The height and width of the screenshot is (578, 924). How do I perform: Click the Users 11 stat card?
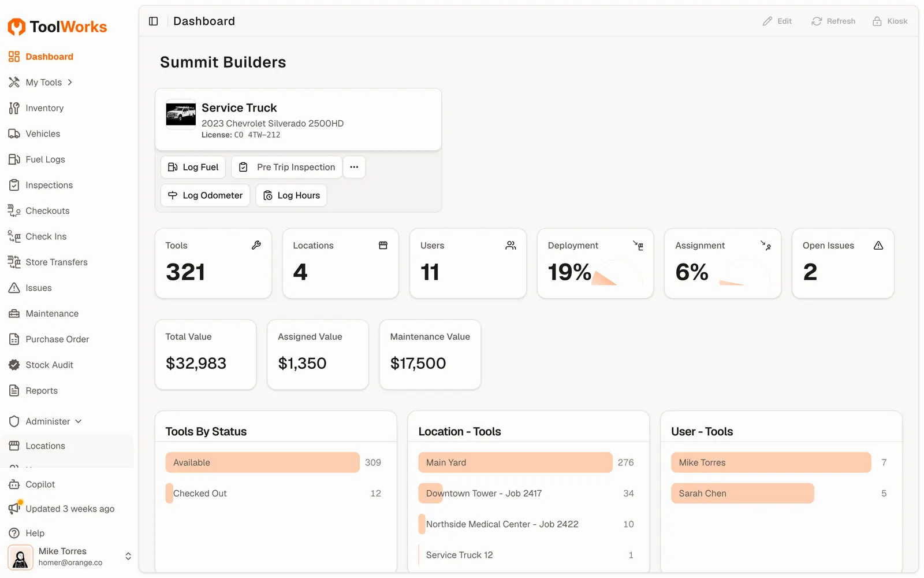coord(468,264)
